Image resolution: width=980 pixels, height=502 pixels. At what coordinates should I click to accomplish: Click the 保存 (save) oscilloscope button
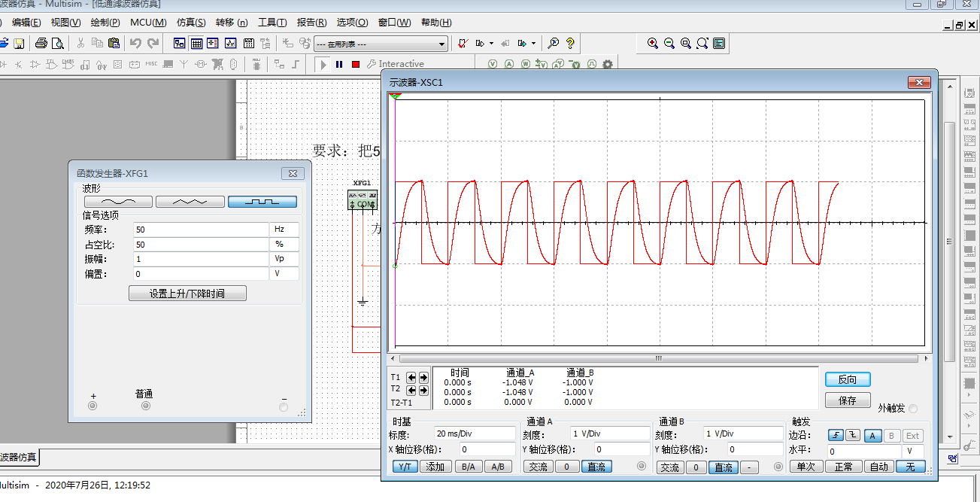(848, 400)
